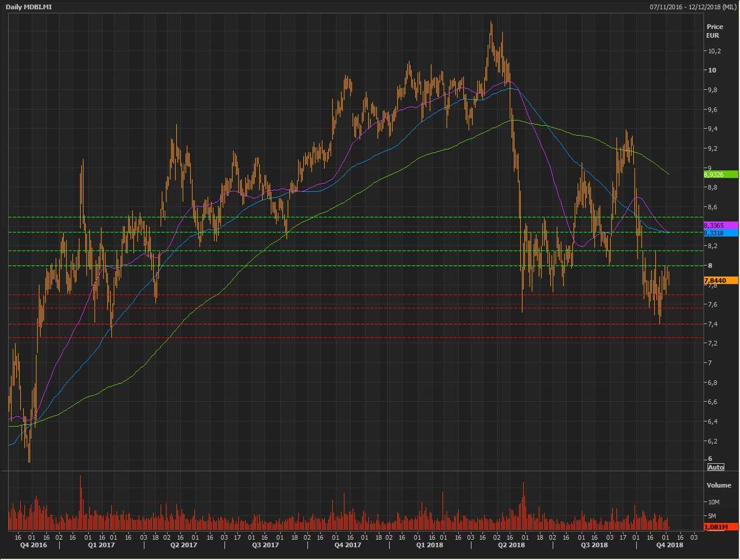Click the Volume pane label
The width and height of the screenshot is (740, 560).
pyautogui.click(x=719, y=485)
